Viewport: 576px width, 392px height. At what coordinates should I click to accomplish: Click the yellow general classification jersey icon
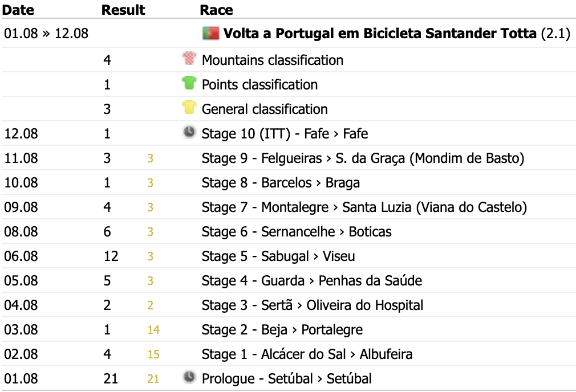[x=189, y=108]
